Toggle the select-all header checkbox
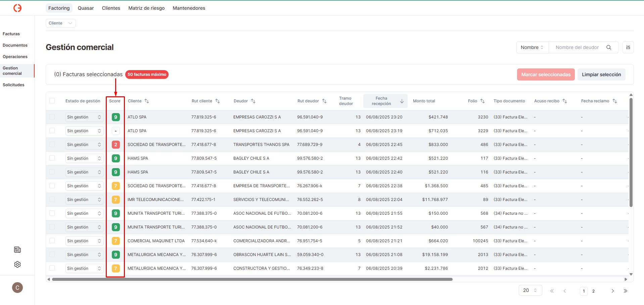Viewport: 644px width, 305px height. [x=52, y=101]
